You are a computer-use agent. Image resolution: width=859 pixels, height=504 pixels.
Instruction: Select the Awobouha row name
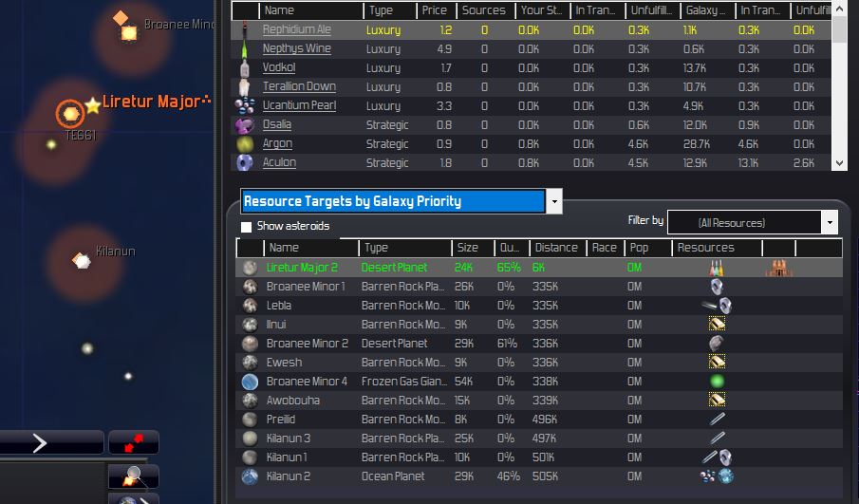(293, 401)
